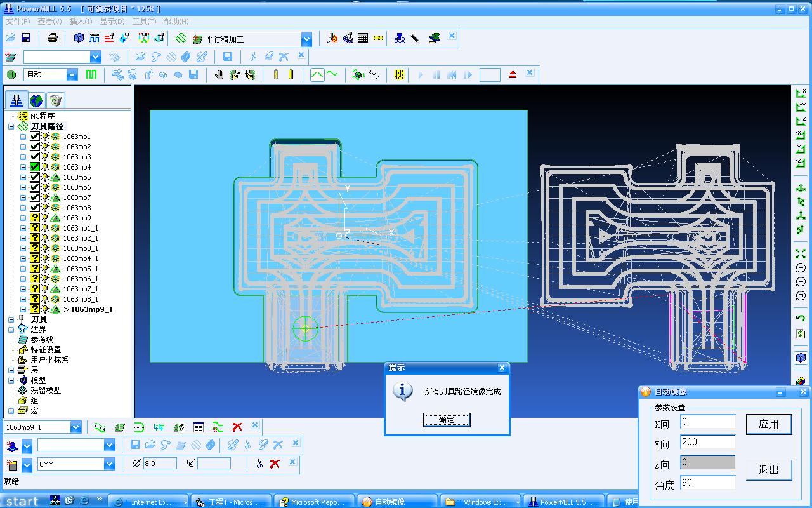Toggle shaded view with the blue cube icon

point(801,358)
